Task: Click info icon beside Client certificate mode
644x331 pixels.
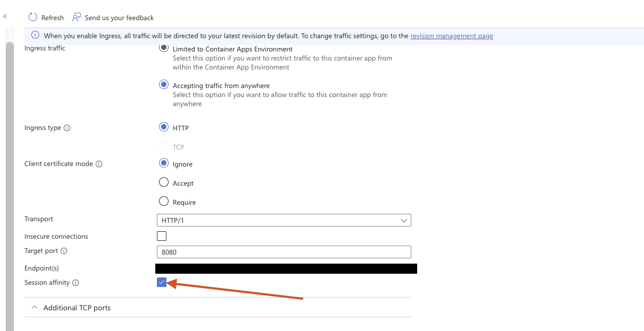Action: point(99,164)
